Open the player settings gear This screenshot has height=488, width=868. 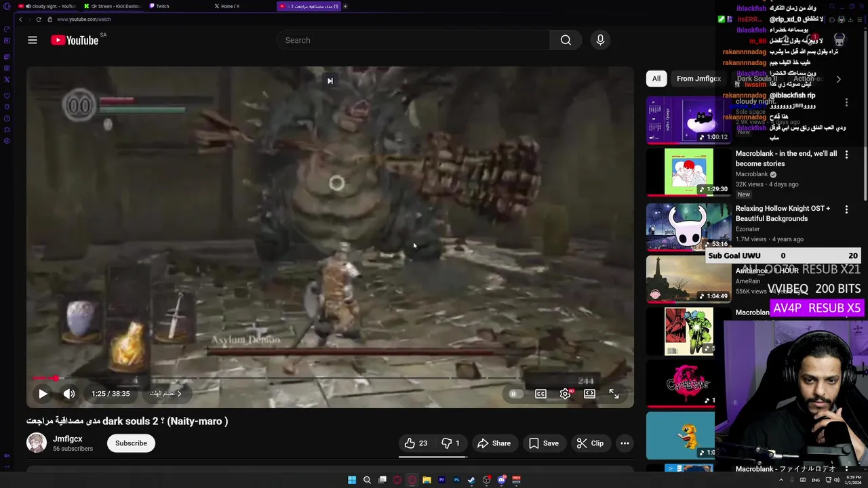pyautogui.click(x=566, y=394)
